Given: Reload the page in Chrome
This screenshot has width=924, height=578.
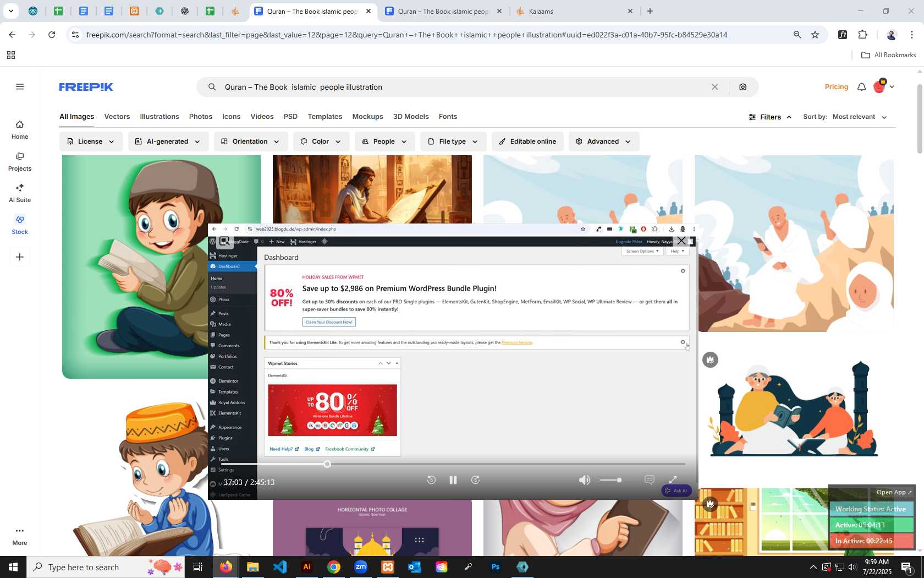Looking at the screenshot, I should (51, 35).
